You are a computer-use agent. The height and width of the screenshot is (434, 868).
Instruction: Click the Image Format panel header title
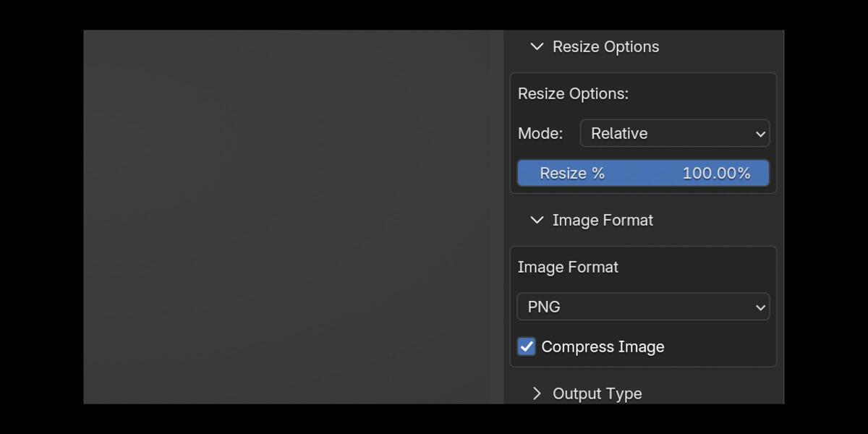603,220
